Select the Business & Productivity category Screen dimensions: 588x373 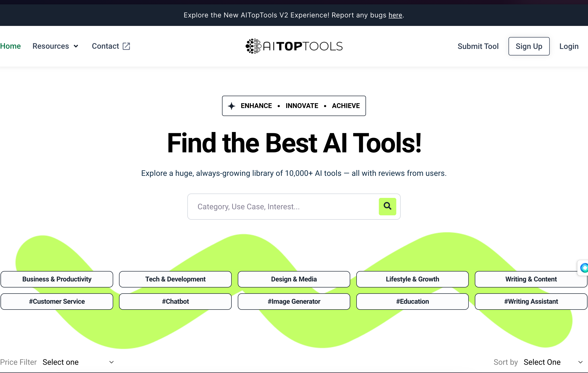click(x=57, y=279)
